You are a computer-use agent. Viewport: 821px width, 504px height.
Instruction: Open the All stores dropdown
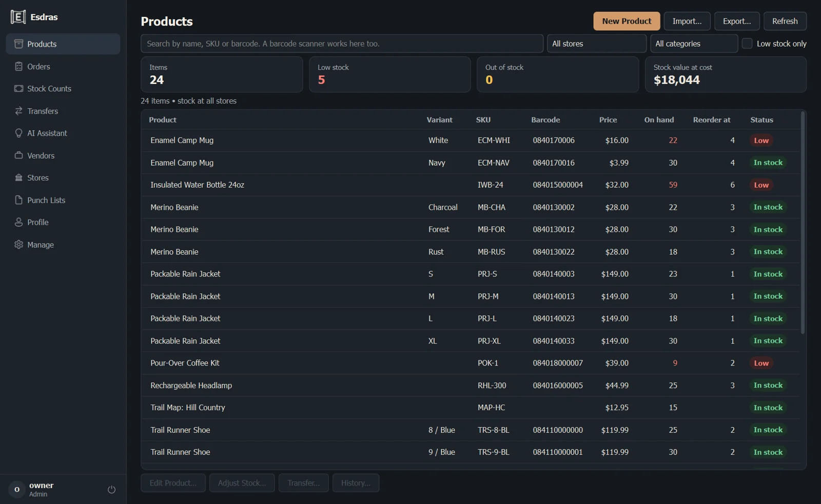596,44
